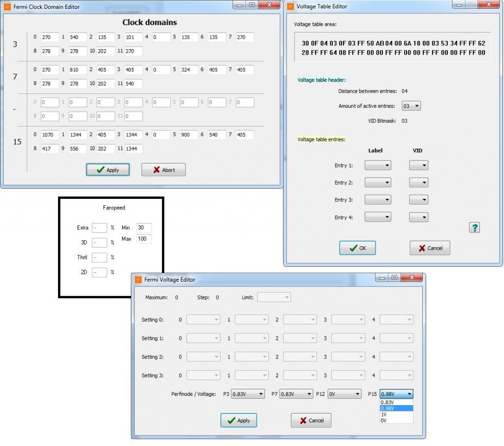Screen dimensions: 504x446
Task: Click the Fanspeed Thrtl percent field
Action: point(99,257)
